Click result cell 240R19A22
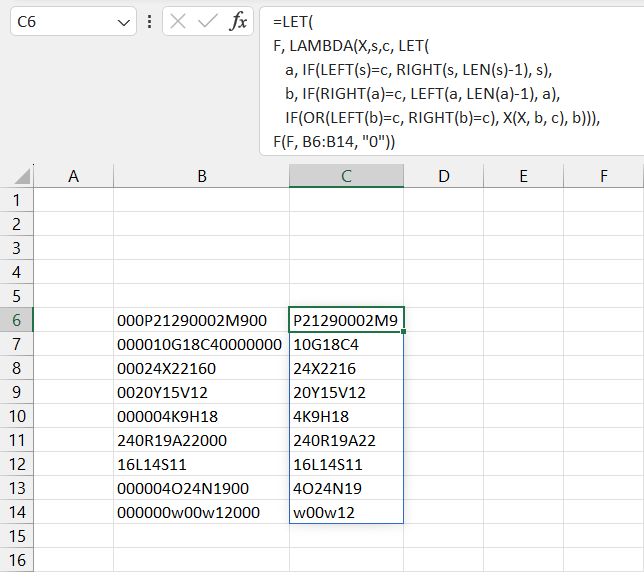Viewport: 644px width, 572px height. pos(346,440)
